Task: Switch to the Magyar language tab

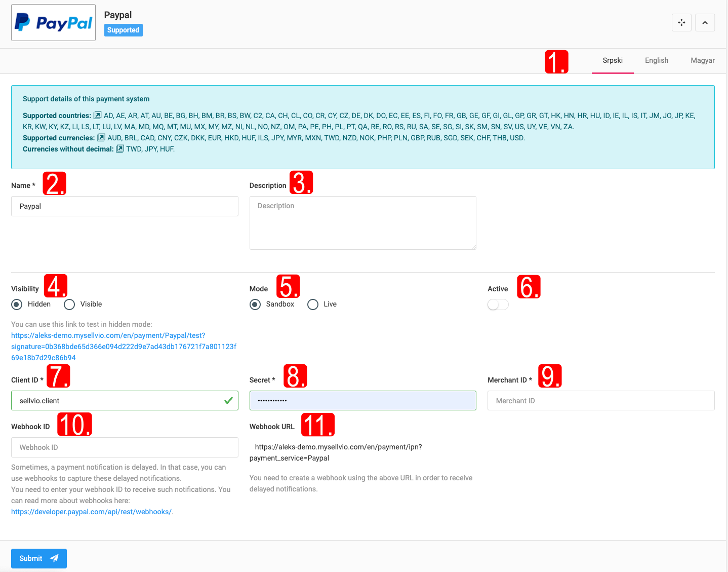Action: [703, 60]
